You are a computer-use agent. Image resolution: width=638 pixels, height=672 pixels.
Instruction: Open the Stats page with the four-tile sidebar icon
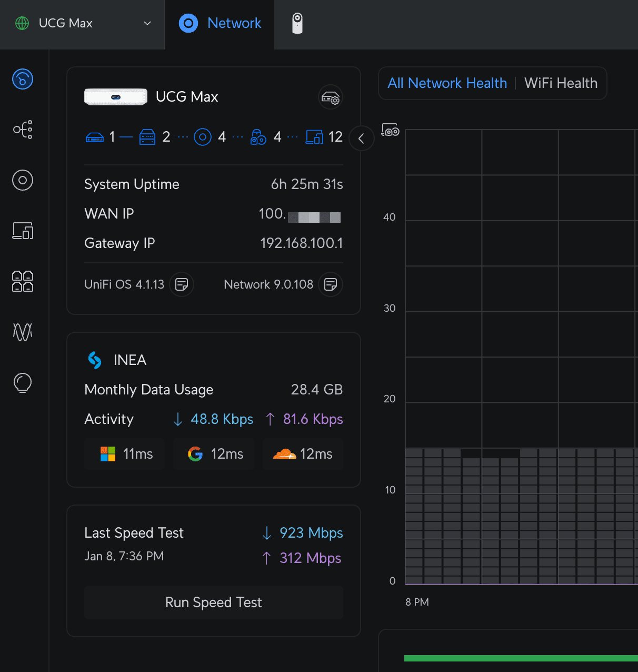[x=22, y=282]
